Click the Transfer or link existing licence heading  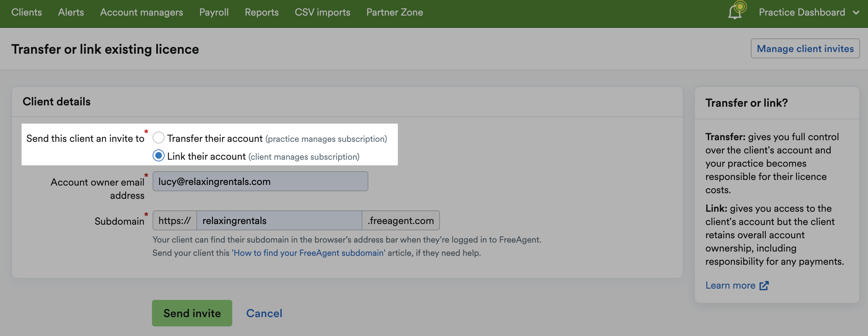[x=105, y=49]
